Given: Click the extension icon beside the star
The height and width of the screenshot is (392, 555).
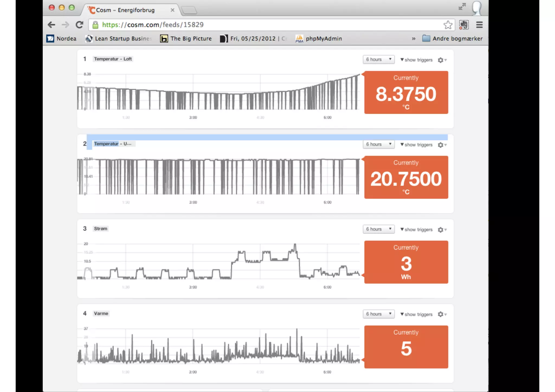Looking at the screenshot, I should tap(464, 25).
